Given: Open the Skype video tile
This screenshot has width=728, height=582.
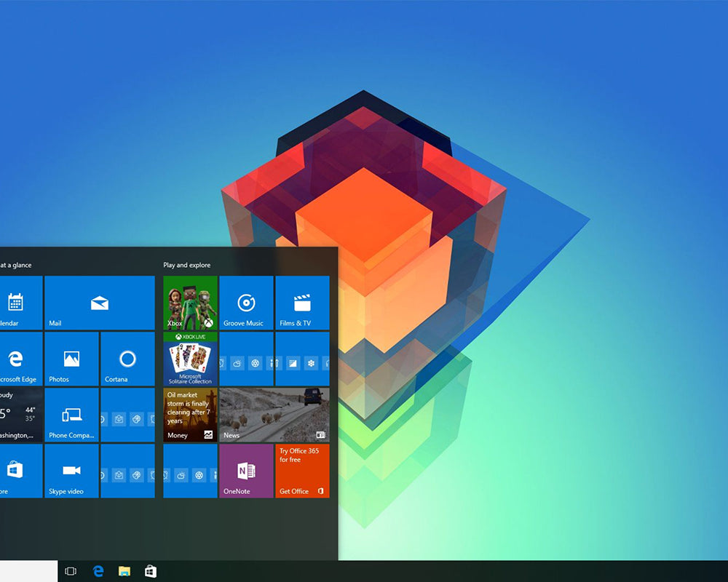Looking at the screenshot, I should [71, 471].
